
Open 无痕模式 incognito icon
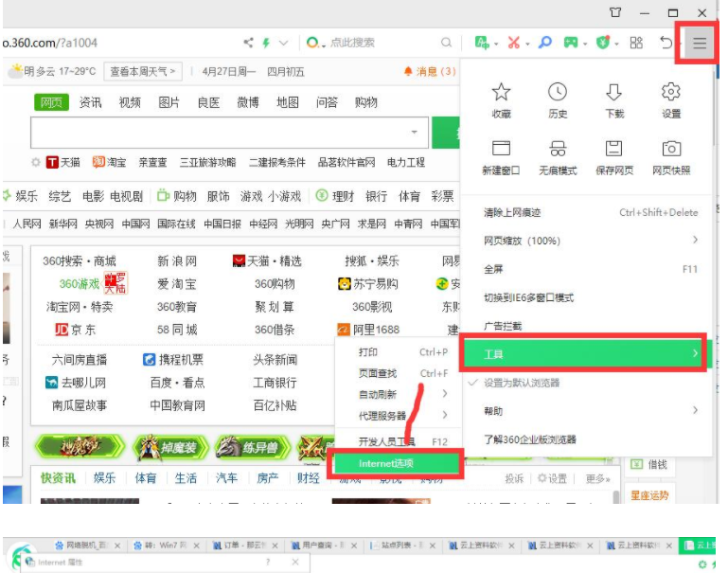click(x=558, y=150)
